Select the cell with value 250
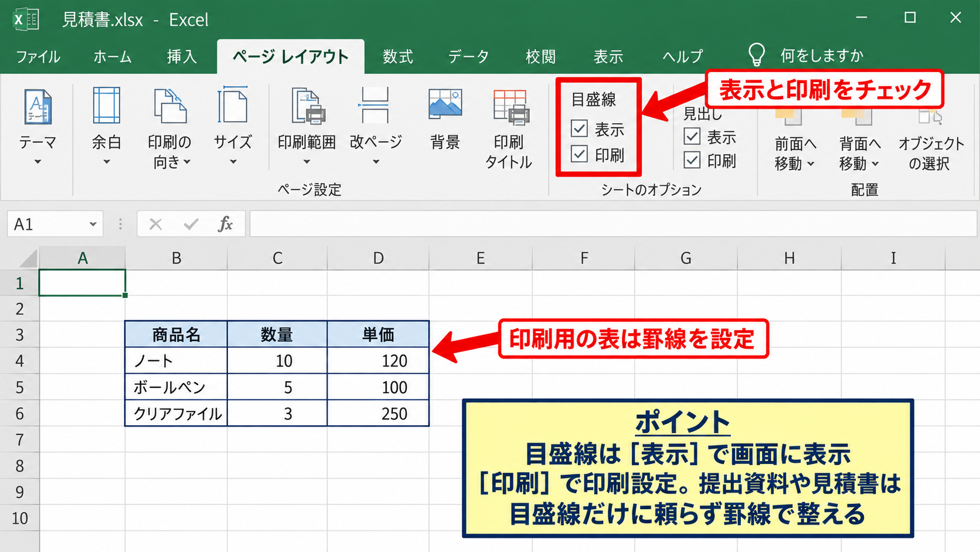This screenshot has width=980, height=552. point(378,414)
